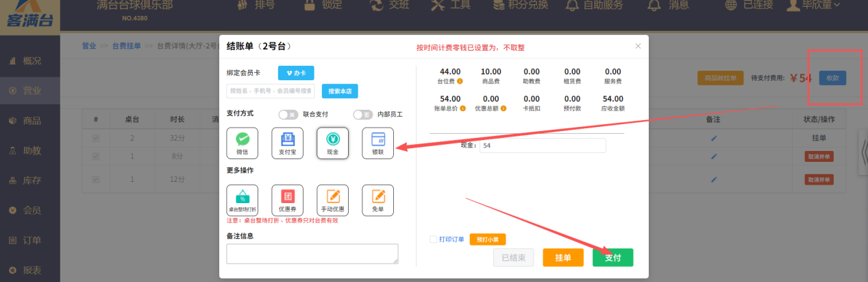Open 优惠券 coupon option
The width and height of the screenshot is (868, 282).
[x=288, y=200]
